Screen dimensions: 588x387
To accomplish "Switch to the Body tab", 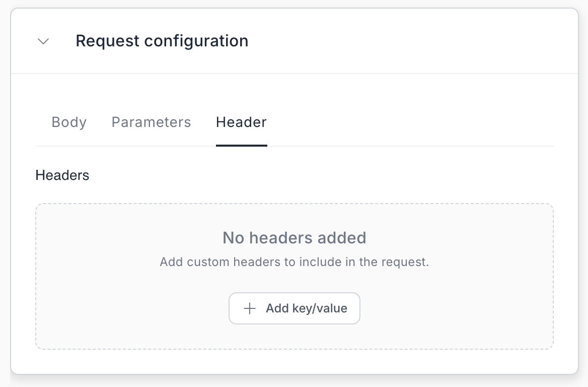I will tap(69, 122).
